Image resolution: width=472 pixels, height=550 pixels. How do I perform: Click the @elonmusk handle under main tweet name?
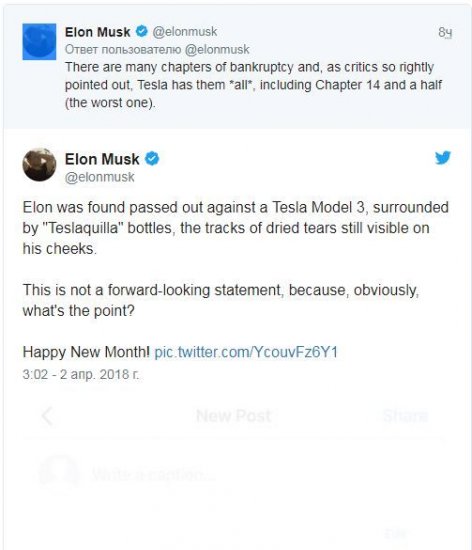point(100,177)
